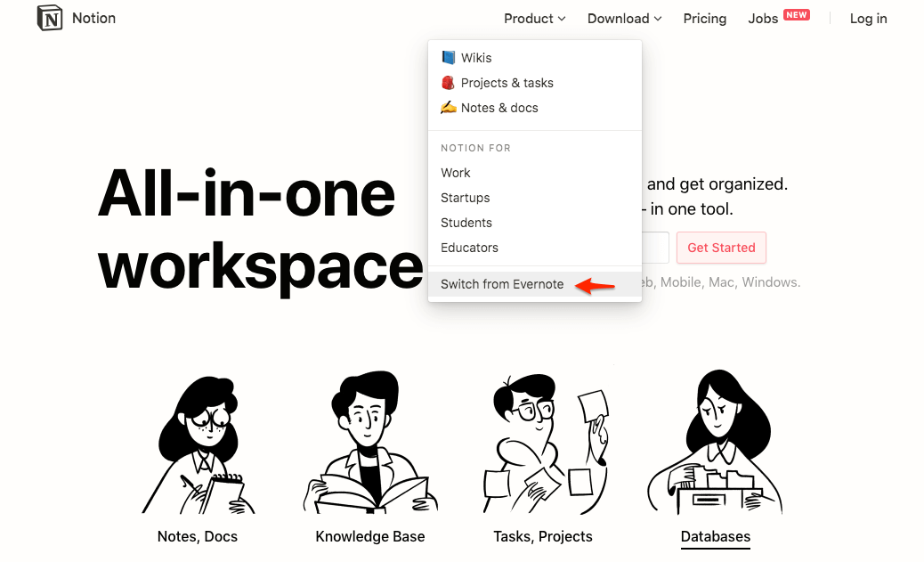Expand the Download dropdown menu
This screenshot has height=562, width=924.
pyautogui.click(x=625, y=19)
